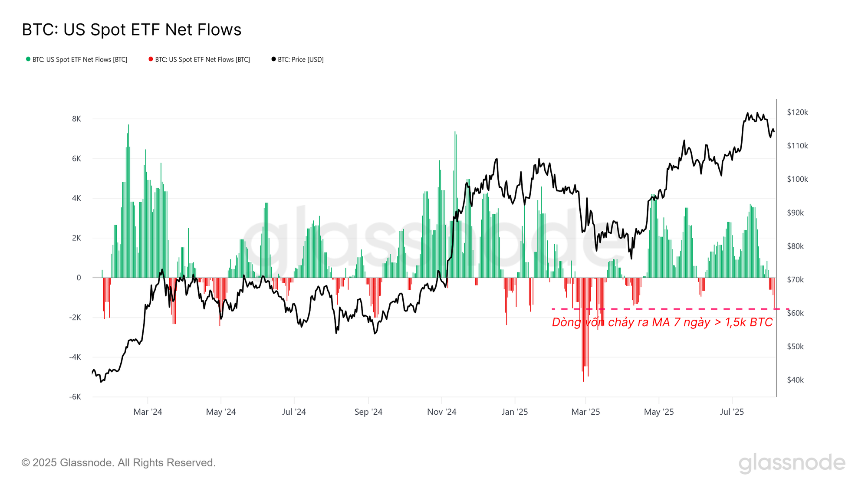The height and width of the screenshot is (488, 868).
Task: Click the -6K left axis label
Action: [75, 397]
